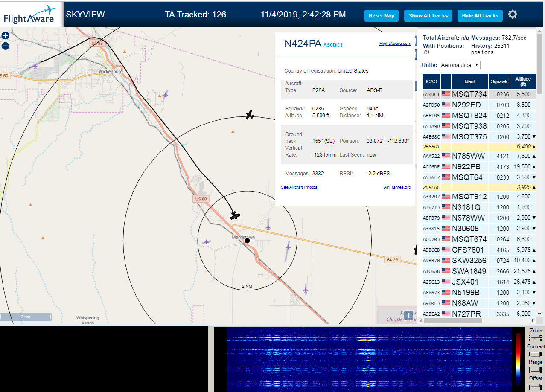The image size is (545, 392).
Task: Sort table by Altitude (ft) column header
Action: (x=523, y=81)
